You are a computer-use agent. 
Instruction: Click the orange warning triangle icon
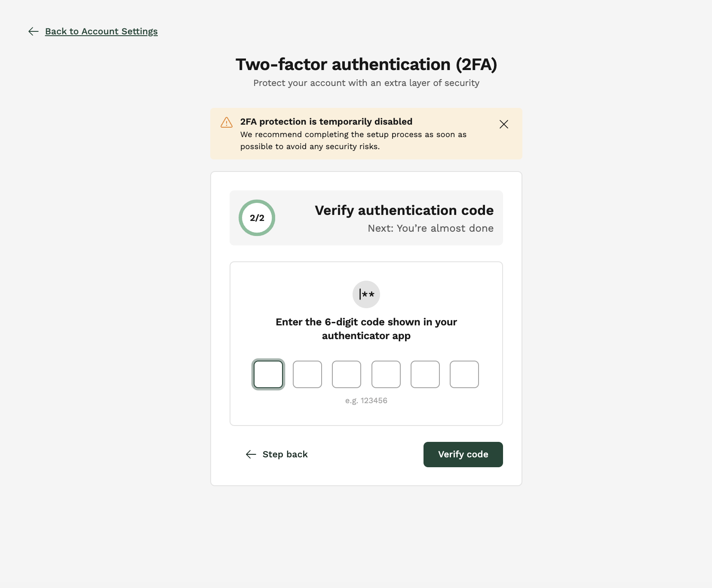pyautogui.click(x=227, y=122)
